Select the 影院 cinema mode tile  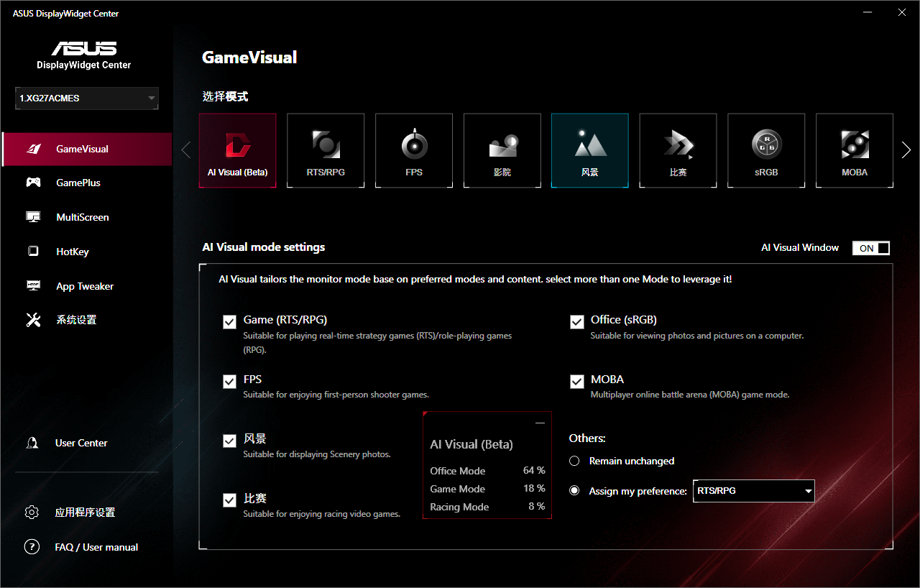[502, 150]
